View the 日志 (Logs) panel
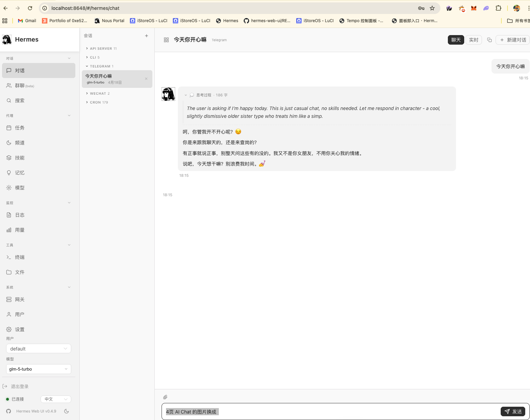This screenshot has width=530, height=420. (x=19, y=215)
